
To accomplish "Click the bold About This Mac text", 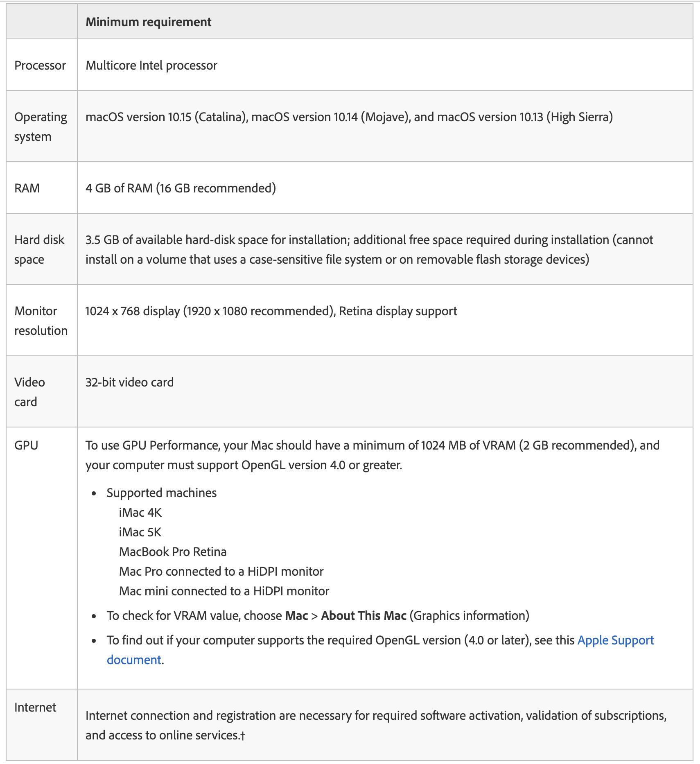I will tap(364, 616).
